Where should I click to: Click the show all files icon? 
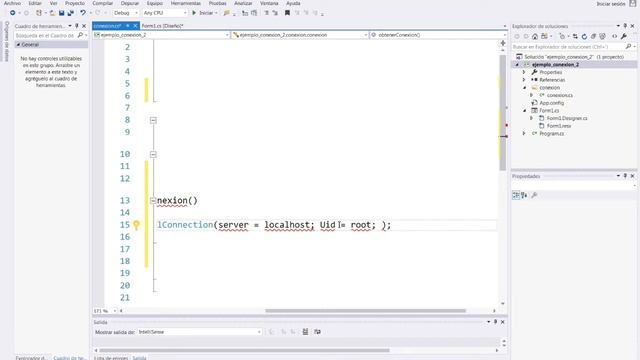coord(602,36)
